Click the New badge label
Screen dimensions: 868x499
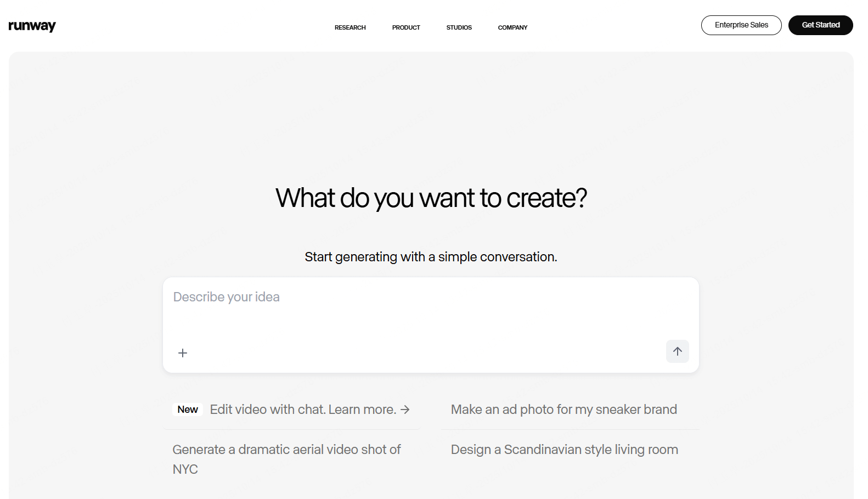pyautogui.click(x=188, y=410)
